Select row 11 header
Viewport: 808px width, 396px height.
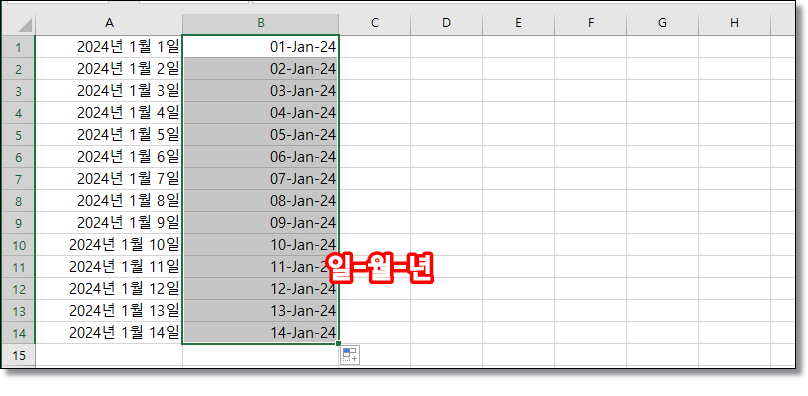[x=19, y=267]
